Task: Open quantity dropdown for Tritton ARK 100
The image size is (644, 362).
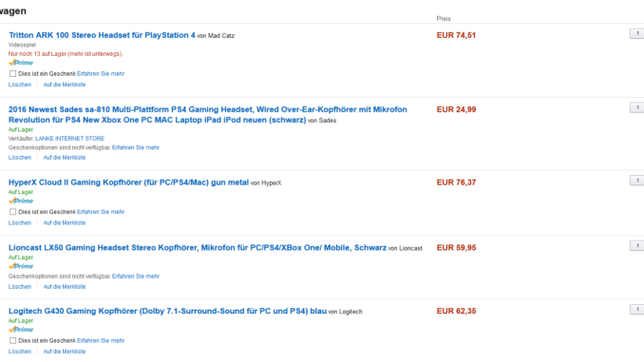Action: coord(637,33)
